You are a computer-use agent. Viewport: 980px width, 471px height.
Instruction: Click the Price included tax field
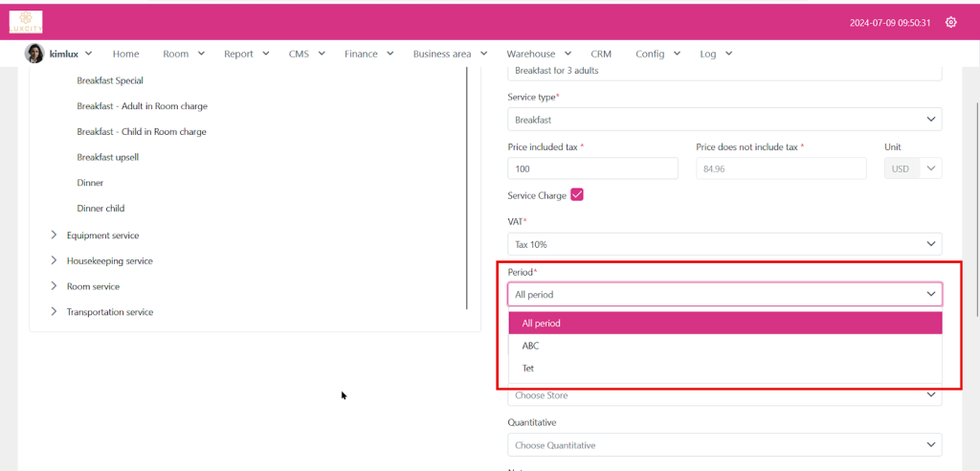592,168
